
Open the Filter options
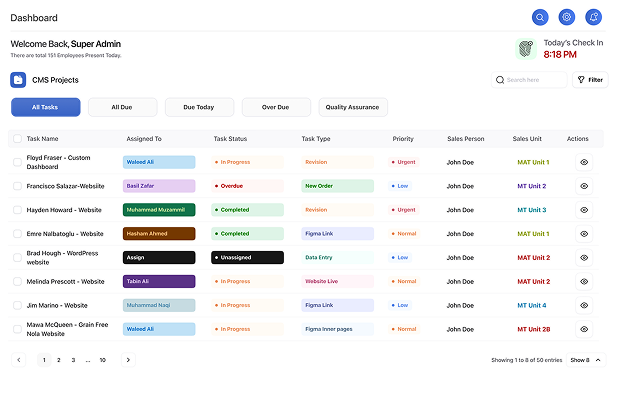tap(590, 80)
